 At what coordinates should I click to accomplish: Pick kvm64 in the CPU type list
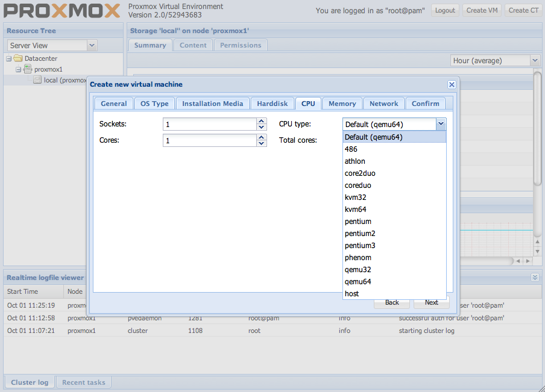point(356,210)
